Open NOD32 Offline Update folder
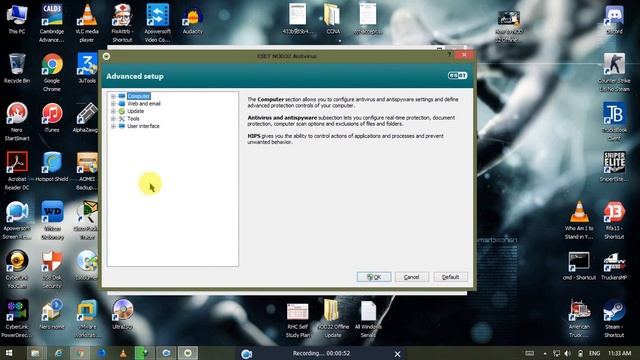This screenshot has width=640, height=360. tap(333, 319)
